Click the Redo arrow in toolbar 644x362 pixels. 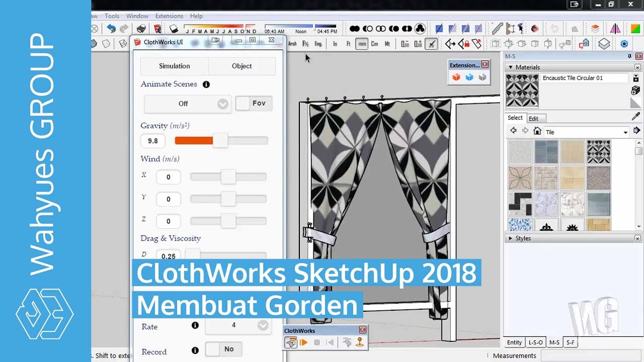[124, 29]
